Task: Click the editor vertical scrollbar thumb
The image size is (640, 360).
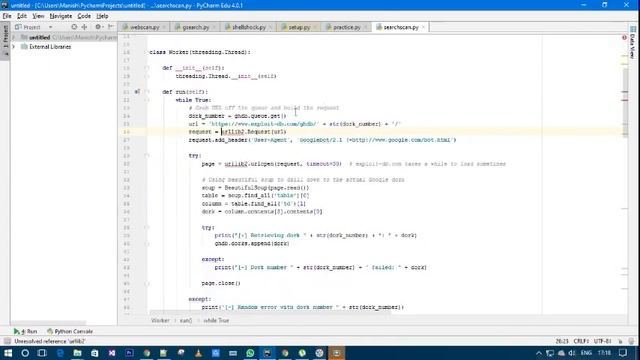Action: (x=625, y=102)
